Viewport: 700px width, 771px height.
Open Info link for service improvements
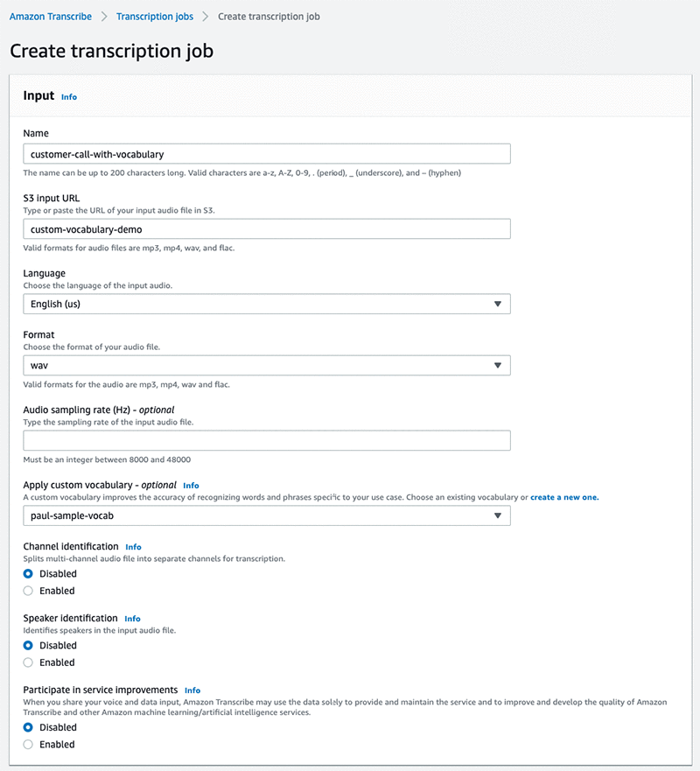(x=192, y=690)
